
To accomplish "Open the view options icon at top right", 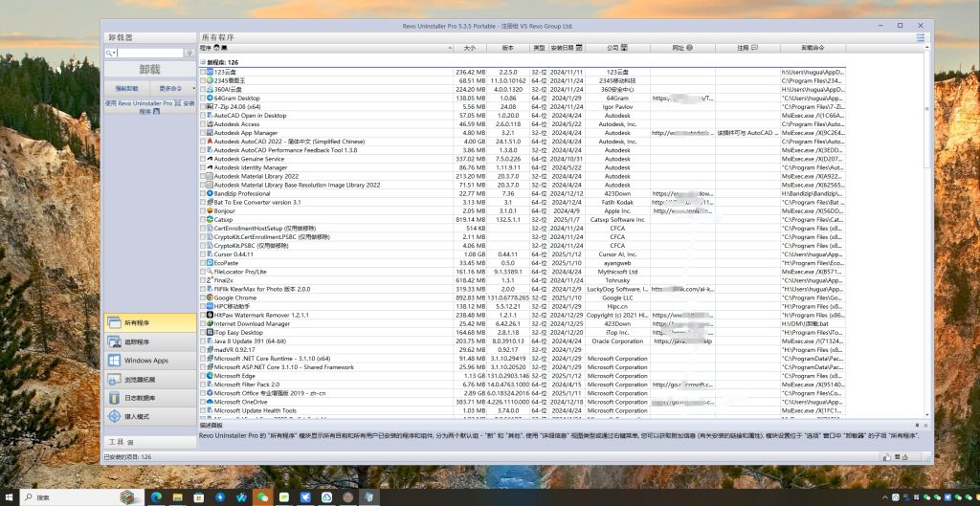I will click(920, 38).
